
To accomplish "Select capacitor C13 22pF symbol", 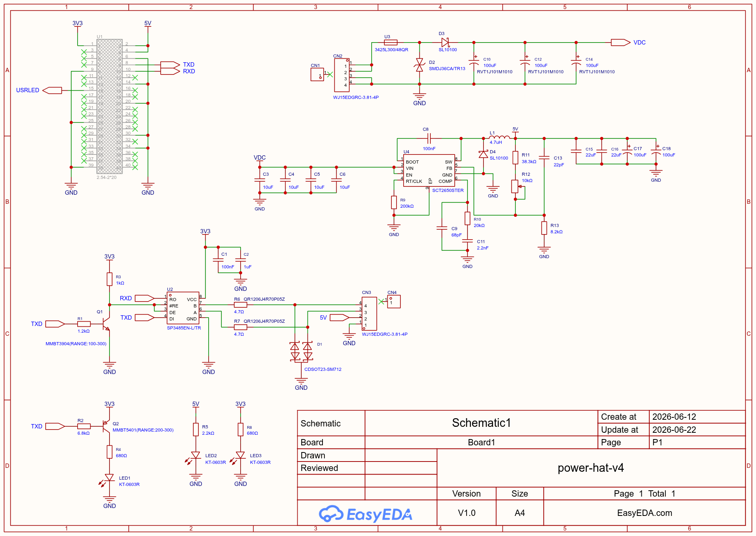I will click(x=544, y=157).
